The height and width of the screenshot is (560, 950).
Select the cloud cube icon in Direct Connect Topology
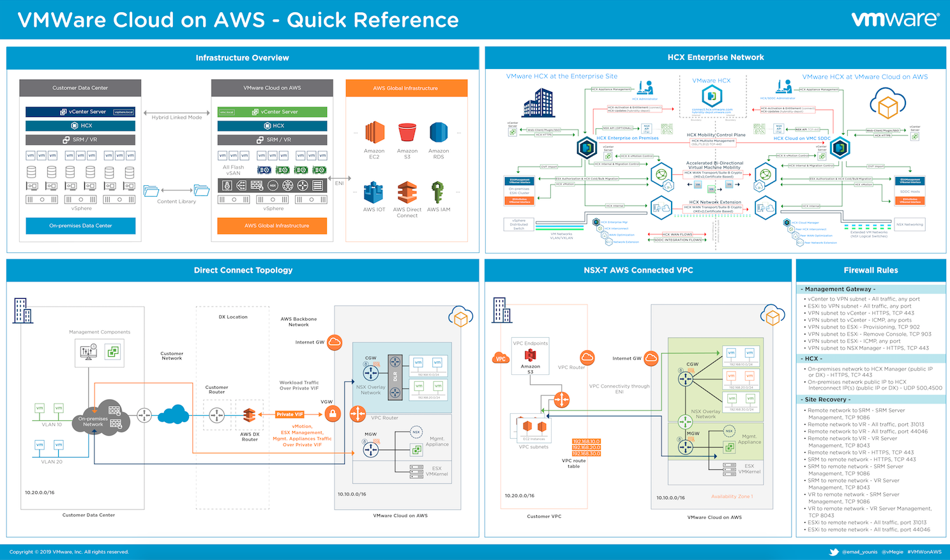[461, 315]
